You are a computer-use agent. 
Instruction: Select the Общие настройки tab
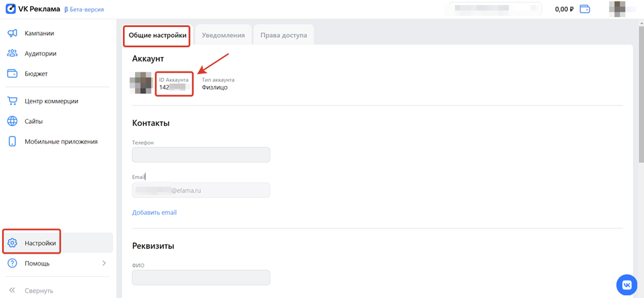pyautogui.click(x=157, y=36)
